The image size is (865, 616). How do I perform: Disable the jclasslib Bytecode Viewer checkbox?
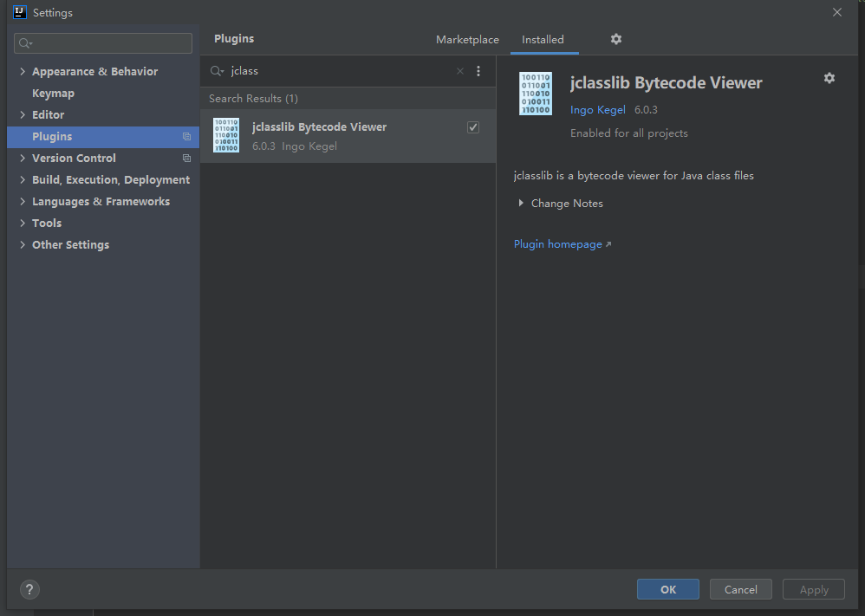[x=473, y=127]
